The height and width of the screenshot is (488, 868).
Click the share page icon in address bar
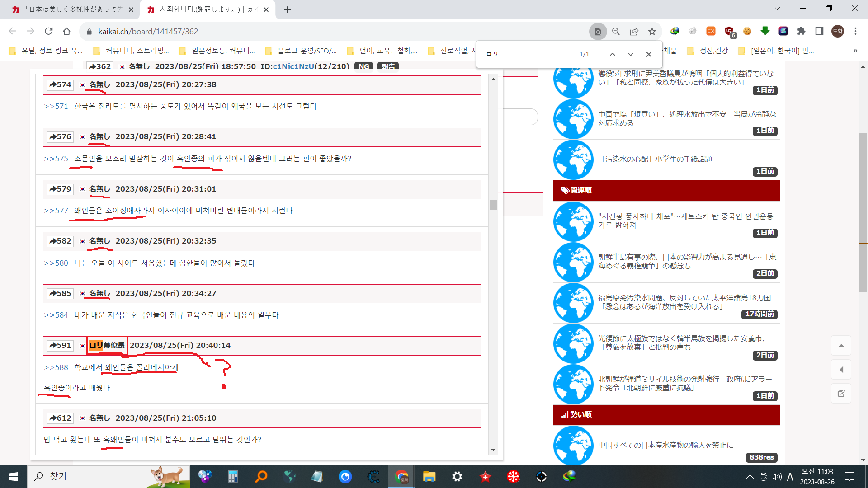coord(634,32)
